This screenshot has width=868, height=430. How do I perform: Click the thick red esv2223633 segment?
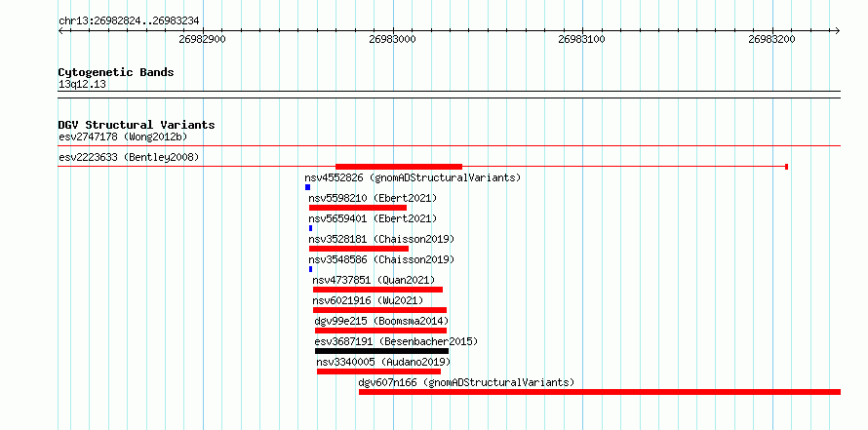pos(399,167)
